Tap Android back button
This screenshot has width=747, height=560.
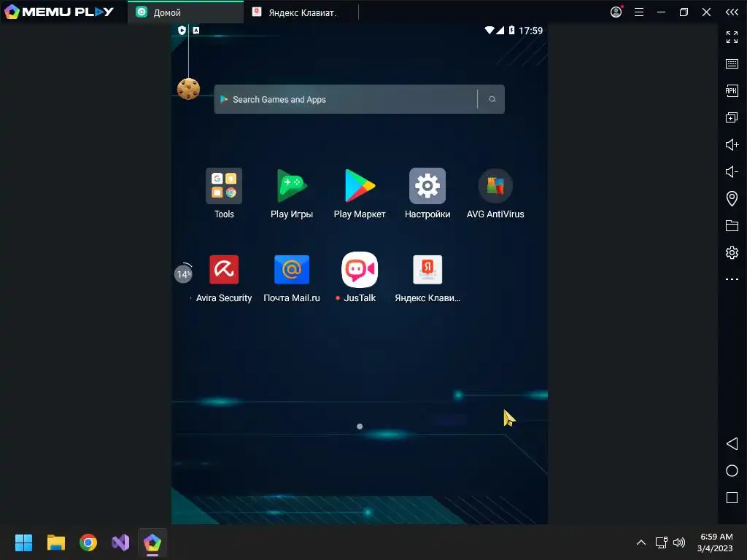(x=732, y=444)
